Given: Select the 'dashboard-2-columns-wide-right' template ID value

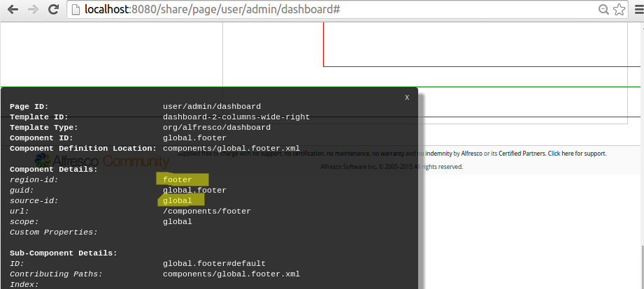Looking at the screenshot, I should (236, 117).
